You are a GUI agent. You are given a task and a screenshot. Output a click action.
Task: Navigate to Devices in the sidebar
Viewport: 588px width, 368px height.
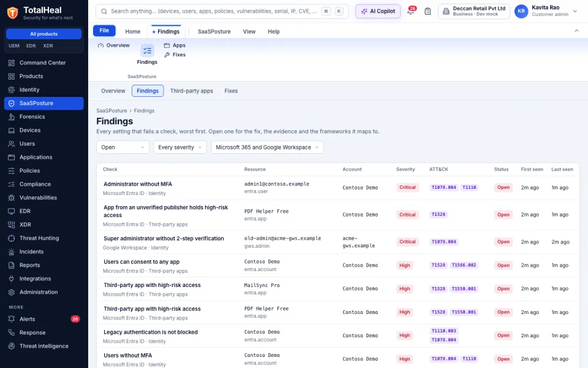44,130
